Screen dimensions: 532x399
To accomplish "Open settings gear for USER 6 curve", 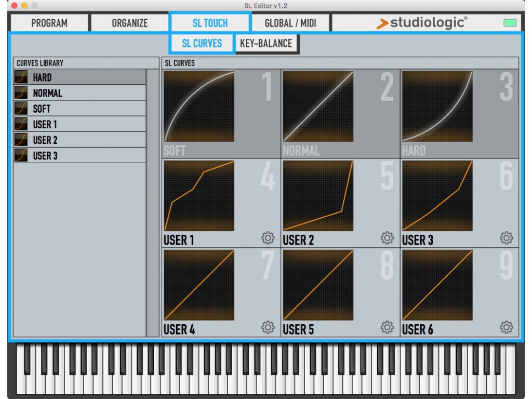I will 506,327.
